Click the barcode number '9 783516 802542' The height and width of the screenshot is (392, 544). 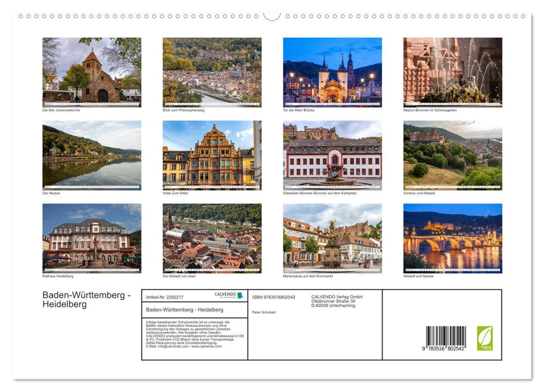tap(443, 349)
